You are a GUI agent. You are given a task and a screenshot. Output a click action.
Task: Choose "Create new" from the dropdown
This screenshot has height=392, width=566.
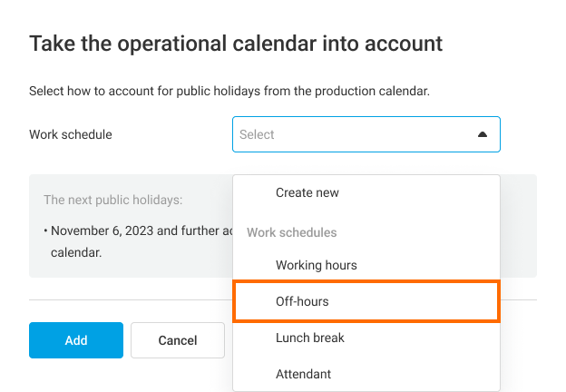(x=307, y=192)
